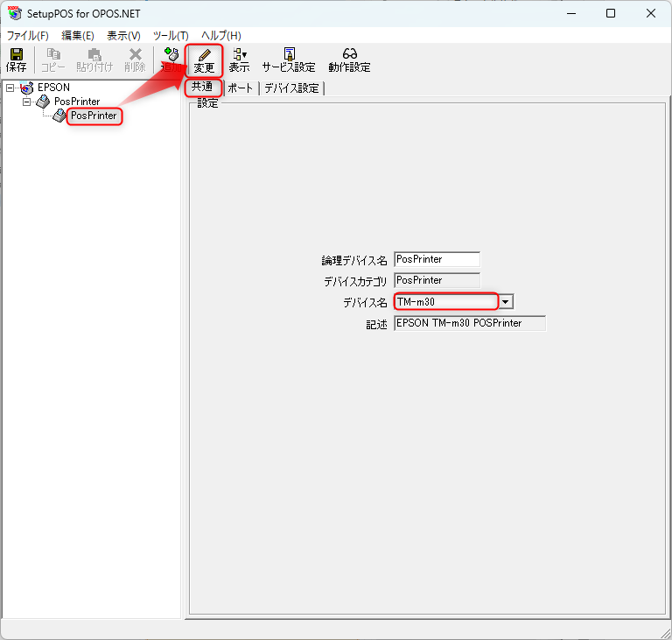This screenshot has width=672, height=640.
Task: Select the child PosPrinter device label
Action: 94,116
